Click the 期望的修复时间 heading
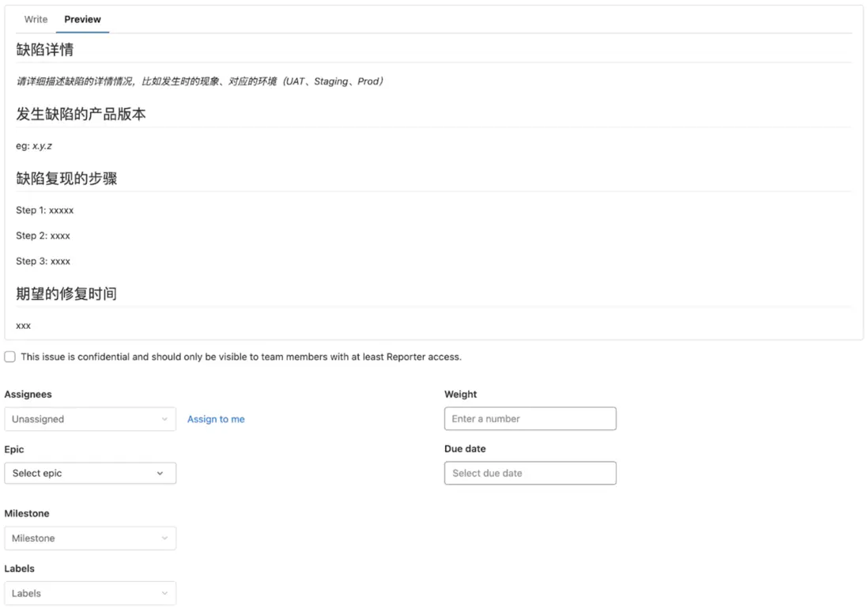 66,293
